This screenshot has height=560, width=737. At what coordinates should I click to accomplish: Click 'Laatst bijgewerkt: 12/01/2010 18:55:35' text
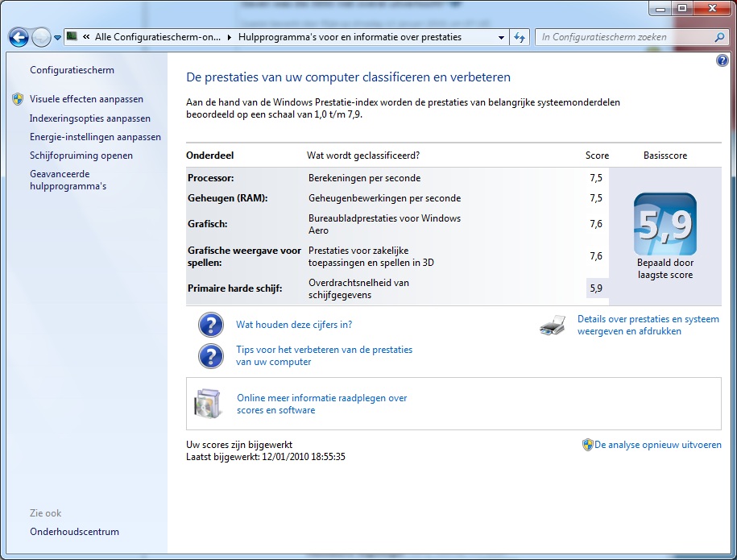click(x=266, y=457)
